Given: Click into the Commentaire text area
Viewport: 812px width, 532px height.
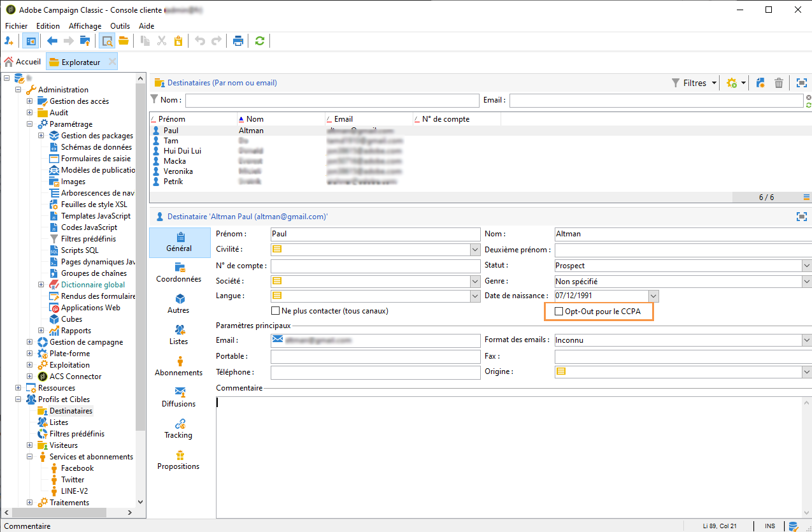Looking at the screenshot, I should [509, 456].
